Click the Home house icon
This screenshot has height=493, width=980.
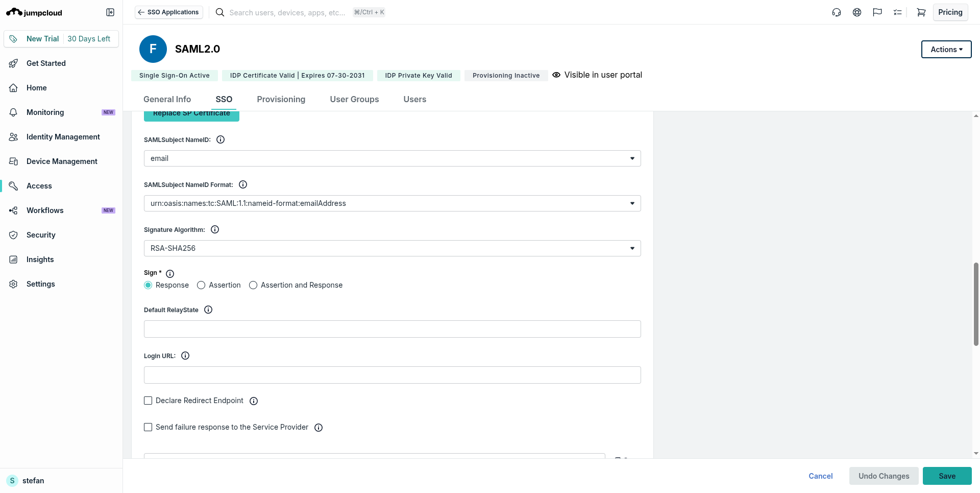pyautogui.click(x=13, y=88)
